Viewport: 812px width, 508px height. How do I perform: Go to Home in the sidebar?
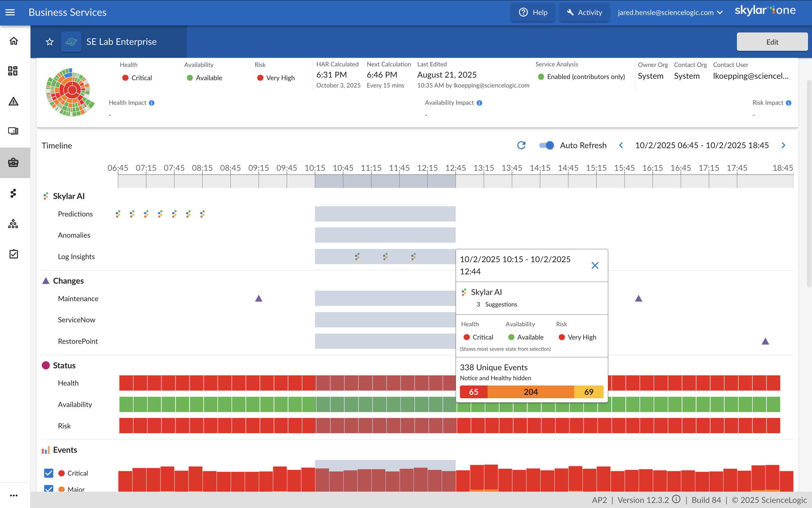tap(14, 41)
